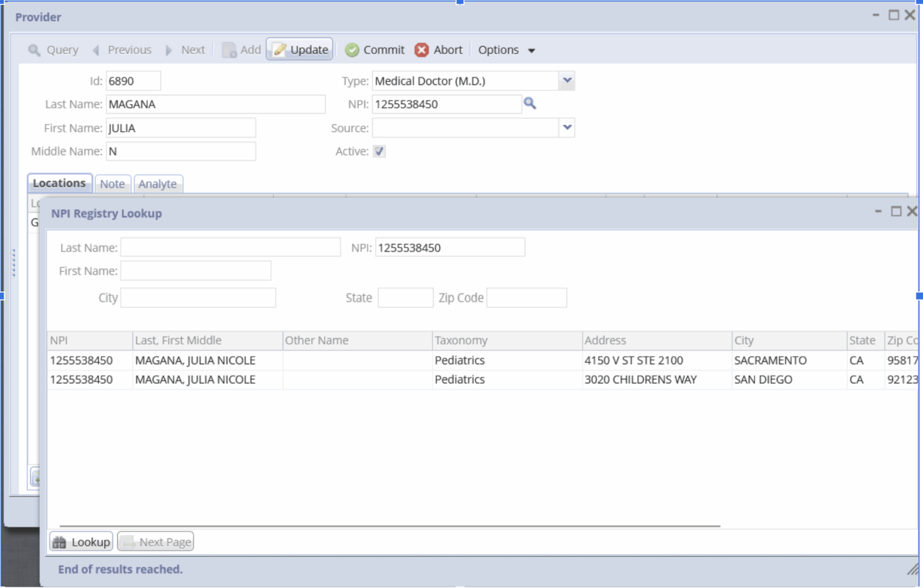Open the Type dropdown showing Medical Doctor
The width and height of the screenshot is (923, 588).
pos(565,80)
